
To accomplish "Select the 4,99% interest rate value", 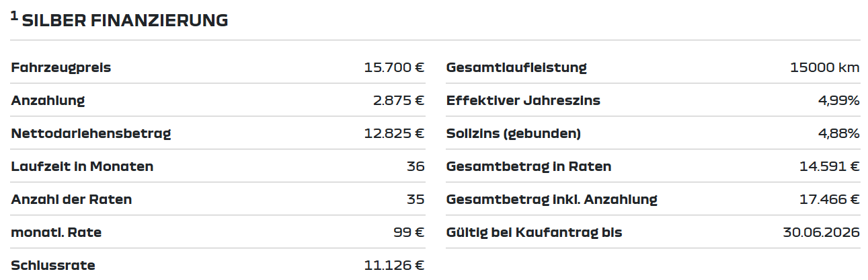I will (839, 100).
